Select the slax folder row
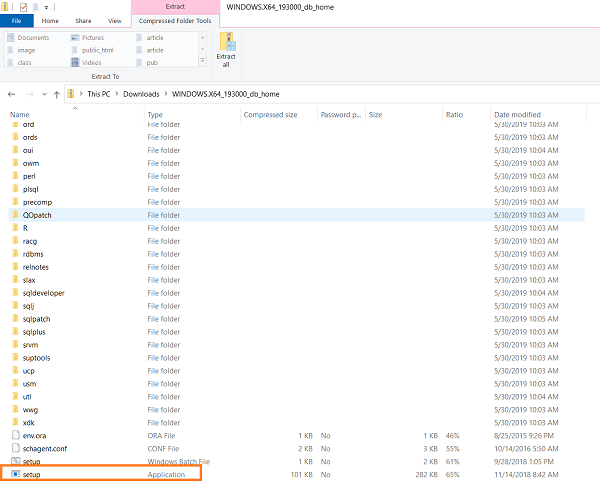Image resolution: width=600 pixels, height=482 pixels. (x=297, y=280)
